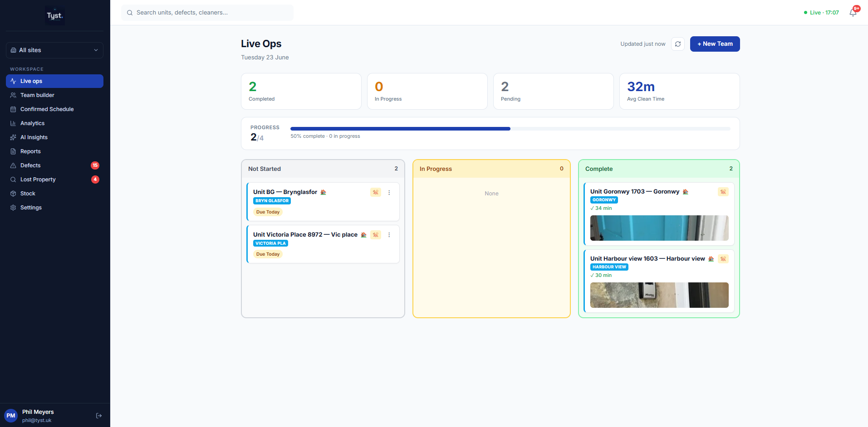Viewport: 868px width, 427px height.
Task: Open Unit Goronwy 1703 card title
Action: pos(635,192)
